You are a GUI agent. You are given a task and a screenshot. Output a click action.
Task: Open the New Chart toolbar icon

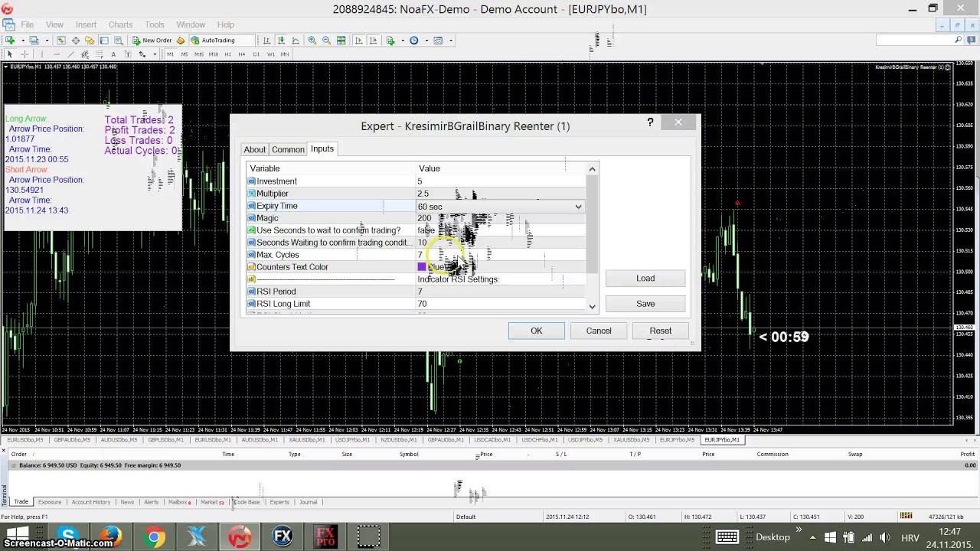tap(10, 40)
